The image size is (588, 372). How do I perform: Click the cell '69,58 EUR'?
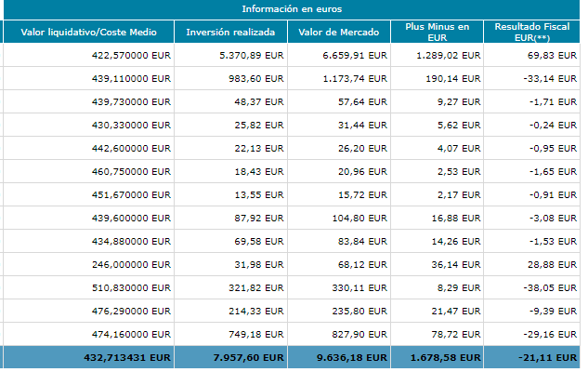(x=230, y=242)
